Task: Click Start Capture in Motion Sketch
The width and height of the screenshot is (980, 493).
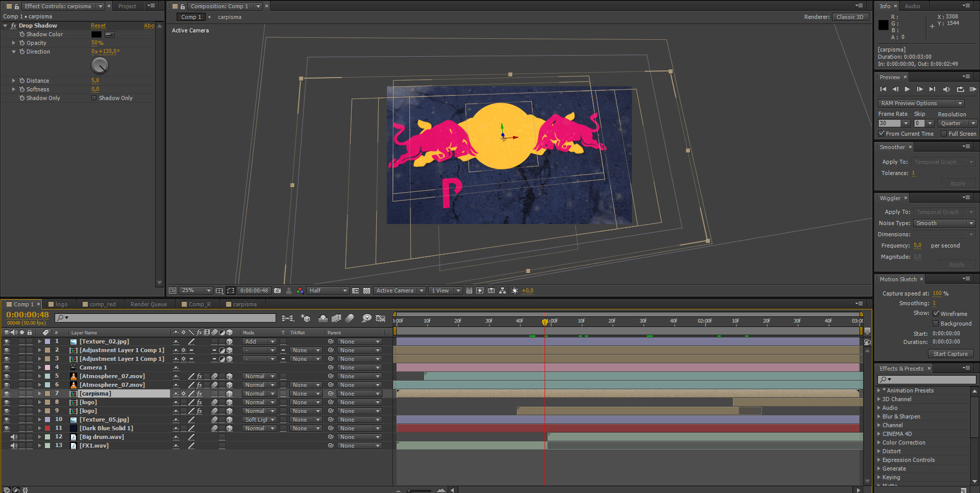Action: click(950, 354)
